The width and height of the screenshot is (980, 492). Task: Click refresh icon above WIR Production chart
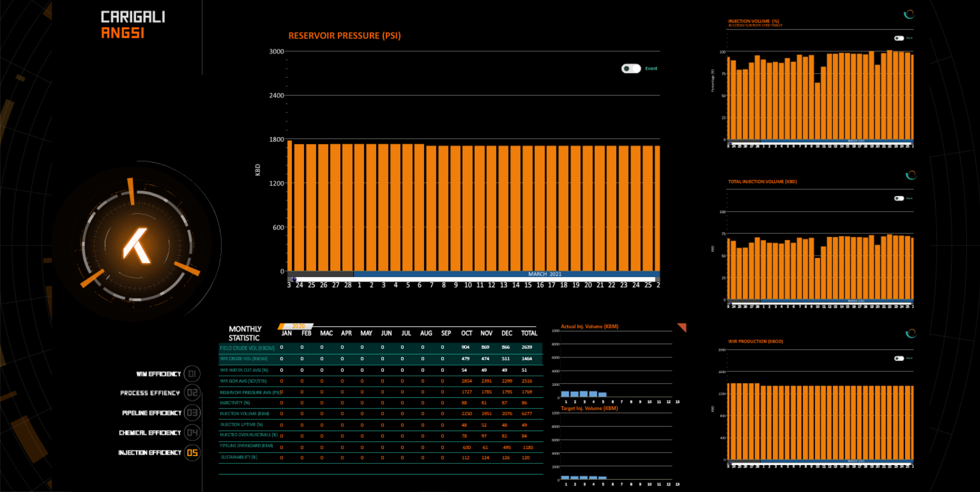[911, 334]
